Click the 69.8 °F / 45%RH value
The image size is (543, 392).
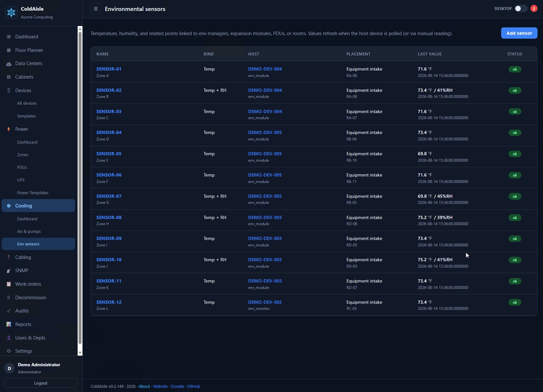pyautogui.click(x=435, y=196)
